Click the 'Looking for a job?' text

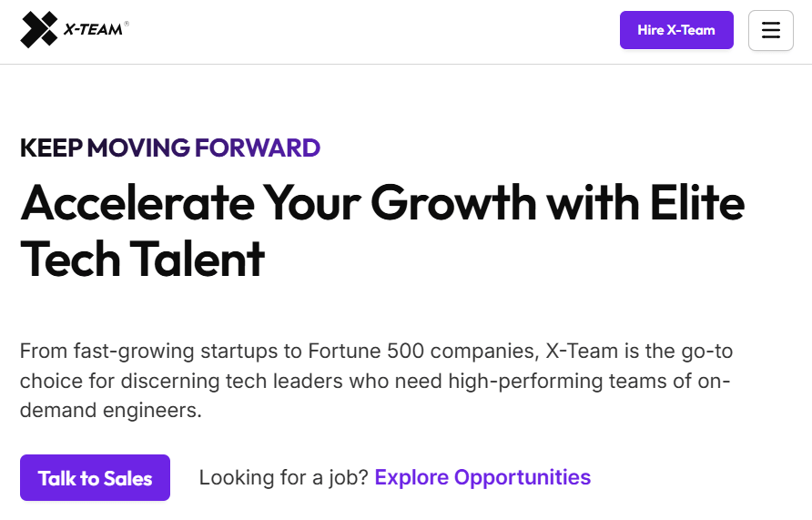click(x=283, y=477)
